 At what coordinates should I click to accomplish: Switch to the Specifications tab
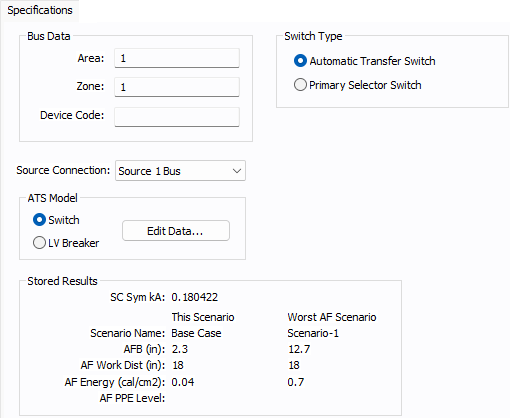(x=40, y=10)
